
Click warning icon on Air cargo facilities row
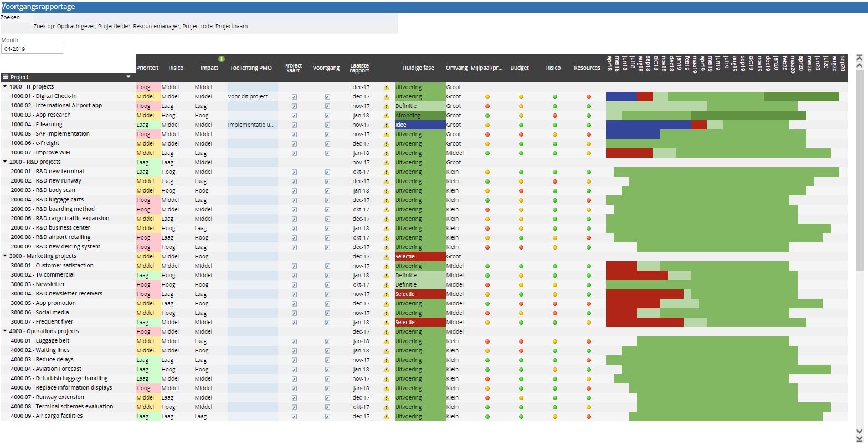[386, 417]
